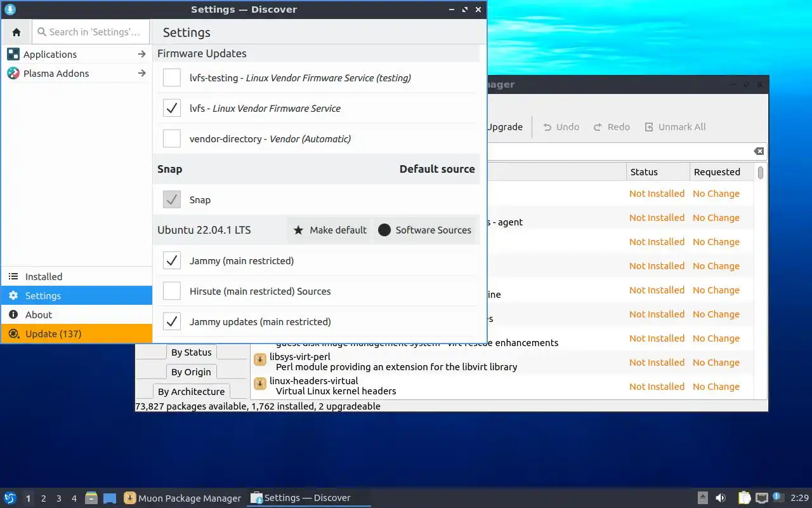Enable vendor-directory firmware source
Viewport: 812px width, 508px height.
click(x=172, y=138)
